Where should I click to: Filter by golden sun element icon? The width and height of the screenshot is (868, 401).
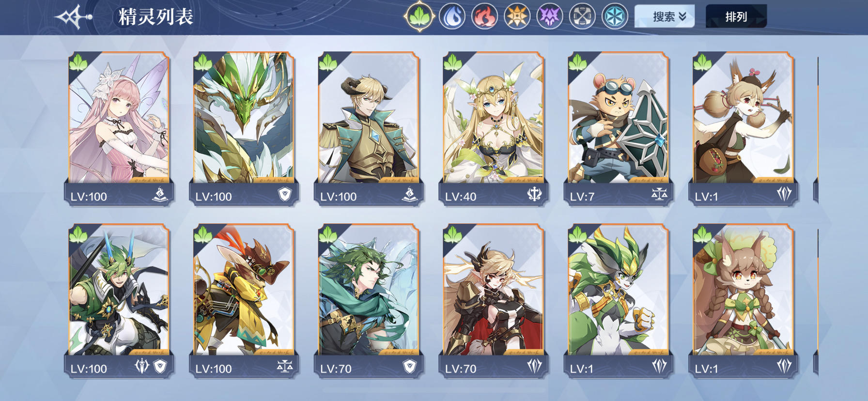(x=517, y=16)
